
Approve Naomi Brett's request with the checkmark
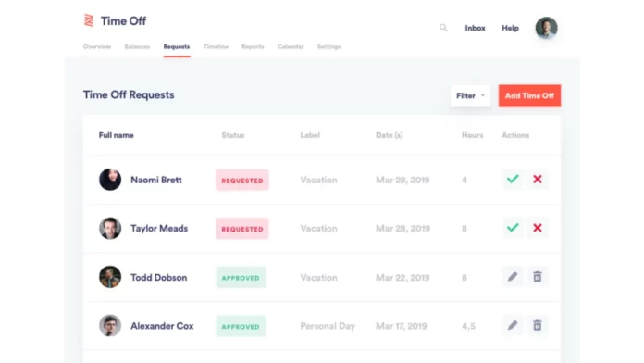pyautogui.click(x=513, y=180)
